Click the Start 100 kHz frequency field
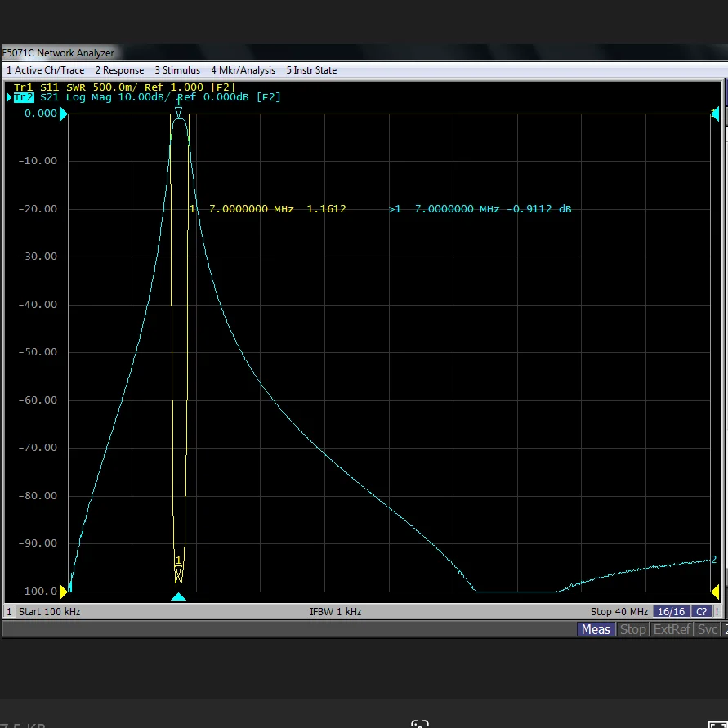The width and height of the screenshot is (728, 728). click(49, 611)
